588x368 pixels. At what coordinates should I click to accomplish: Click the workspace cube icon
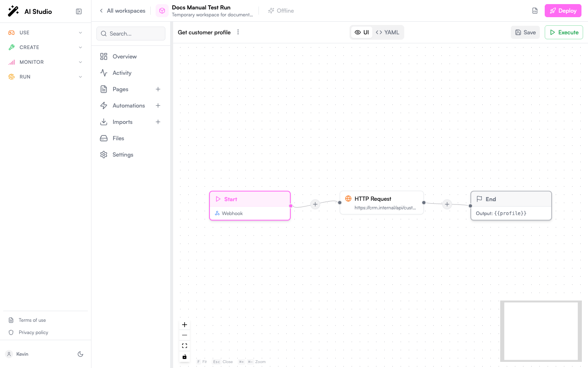[x=162, y=11]
